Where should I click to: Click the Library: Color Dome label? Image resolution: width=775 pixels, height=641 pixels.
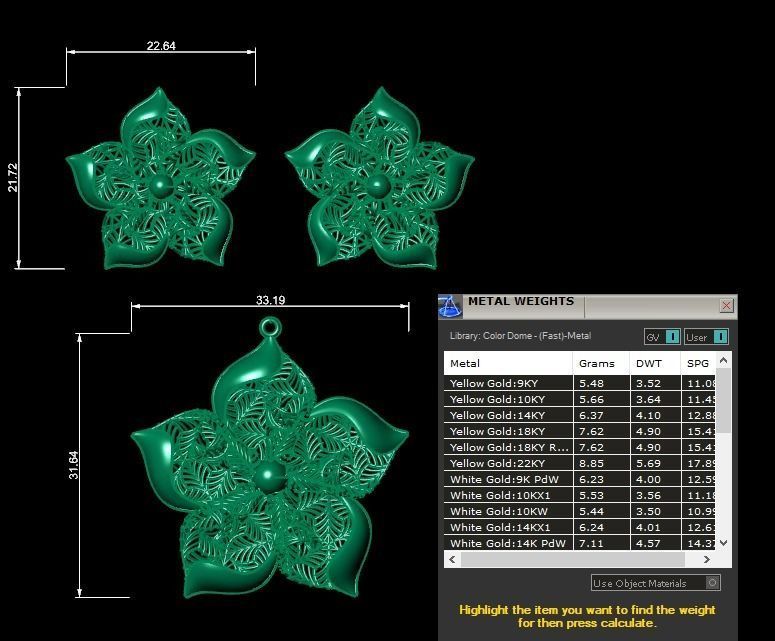click(520, 336)
